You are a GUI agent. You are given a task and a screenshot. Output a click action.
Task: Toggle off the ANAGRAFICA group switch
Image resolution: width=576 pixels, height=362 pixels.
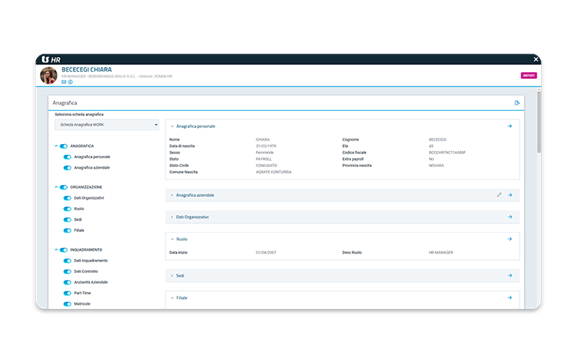pyautogui.click(x=64, y=146)
